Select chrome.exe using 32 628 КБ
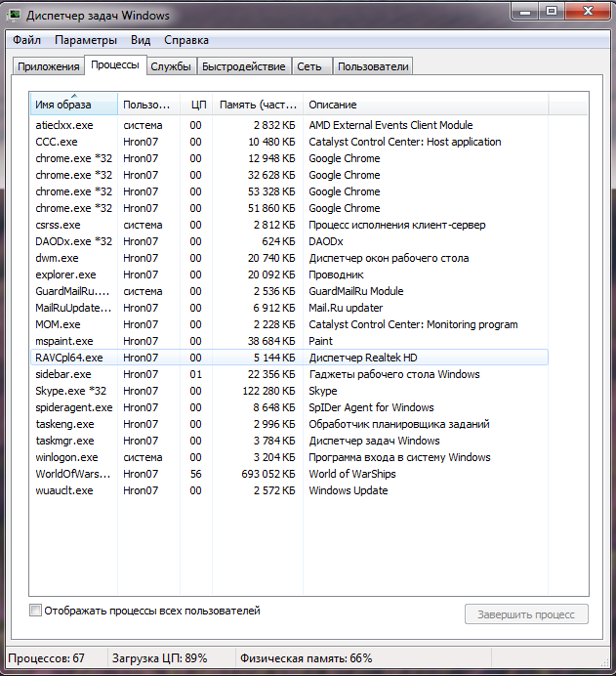Screen dimensions: 616x676 click(x=289, y=175)
